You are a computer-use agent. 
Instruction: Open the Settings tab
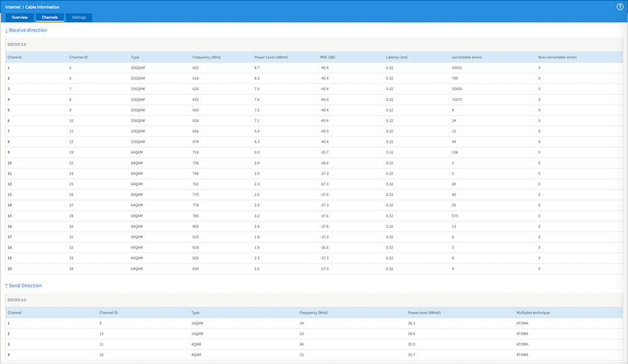point(79,17)
